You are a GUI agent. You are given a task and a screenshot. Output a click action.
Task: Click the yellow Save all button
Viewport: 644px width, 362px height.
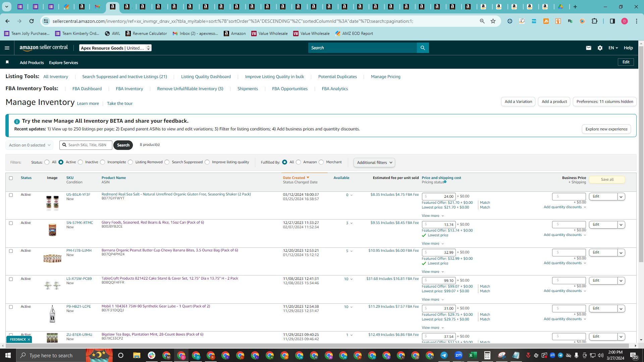coord(607,180)
